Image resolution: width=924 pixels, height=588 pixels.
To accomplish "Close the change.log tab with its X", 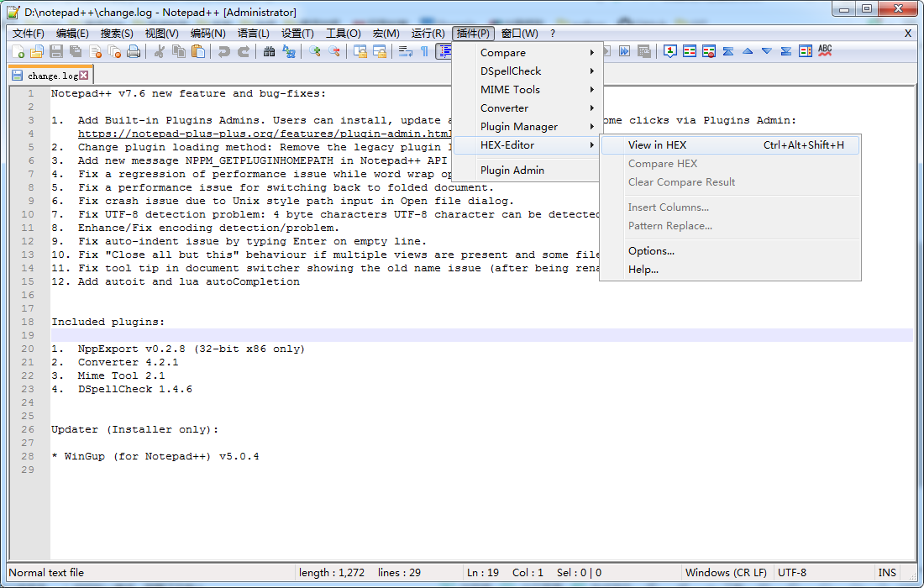I will click(84, 76).
